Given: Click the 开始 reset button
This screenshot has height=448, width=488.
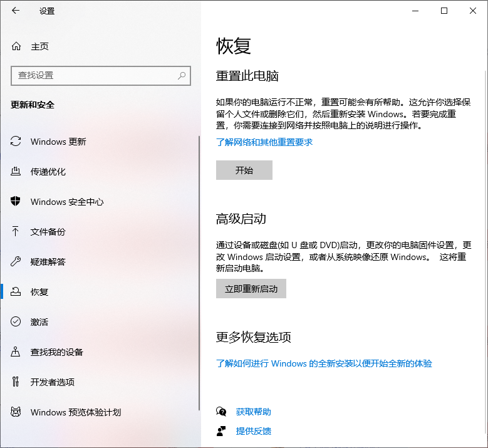Looking at the screenshot, I should 244,170.
